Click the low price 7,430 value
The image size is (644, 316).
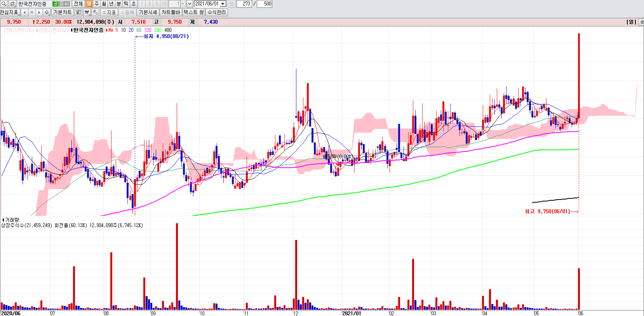211,22
